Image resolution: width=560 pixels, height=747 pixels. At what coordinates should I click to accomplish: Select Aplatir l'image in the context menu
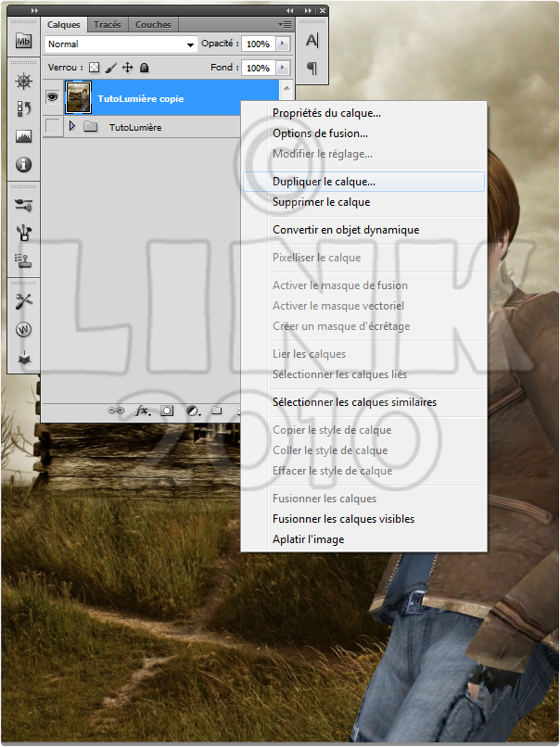pos(308,539)
